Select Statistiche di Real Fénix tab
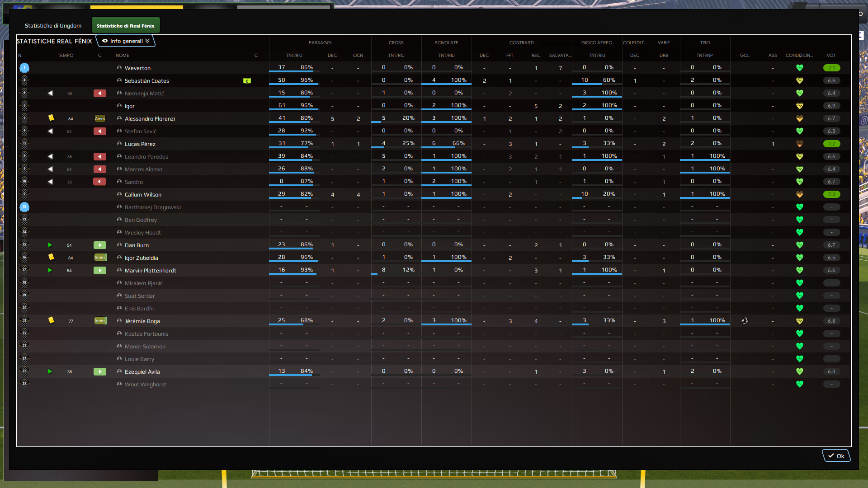This screenshot has height=488, width=868. (125, 26)
